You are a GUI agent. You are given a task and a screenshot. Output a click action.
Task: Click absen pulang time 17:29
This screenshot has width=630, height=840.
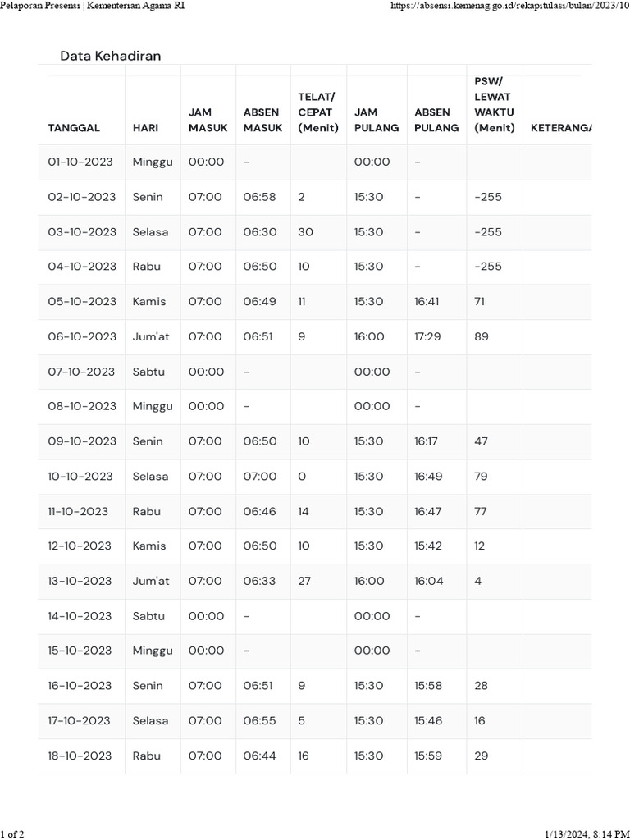[x=427, y=336]
